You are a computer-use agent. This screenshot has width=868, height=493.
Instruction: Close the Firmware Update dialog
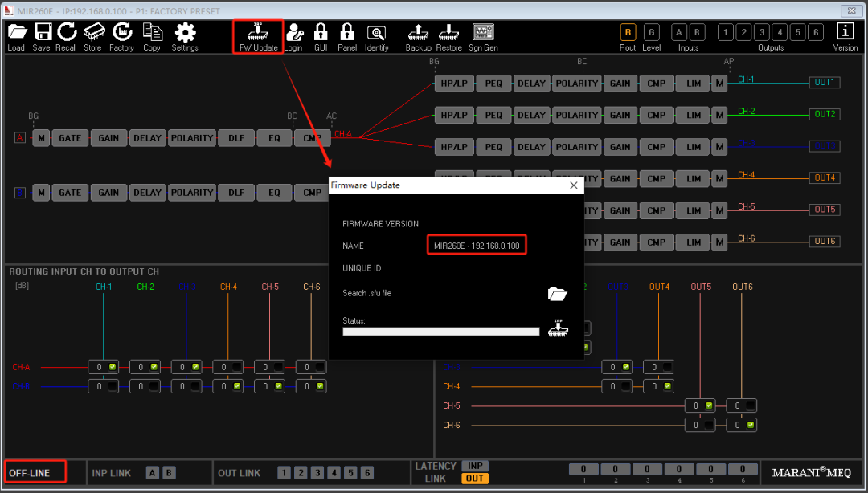tap(574, 185)
